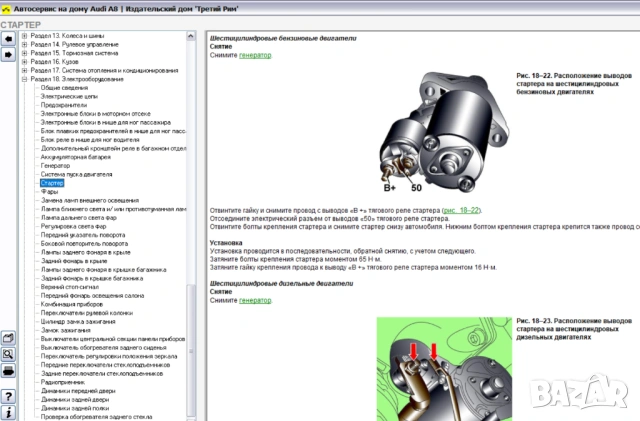
Task: Select 'Фары' tree item
Action: coord(49,192)
